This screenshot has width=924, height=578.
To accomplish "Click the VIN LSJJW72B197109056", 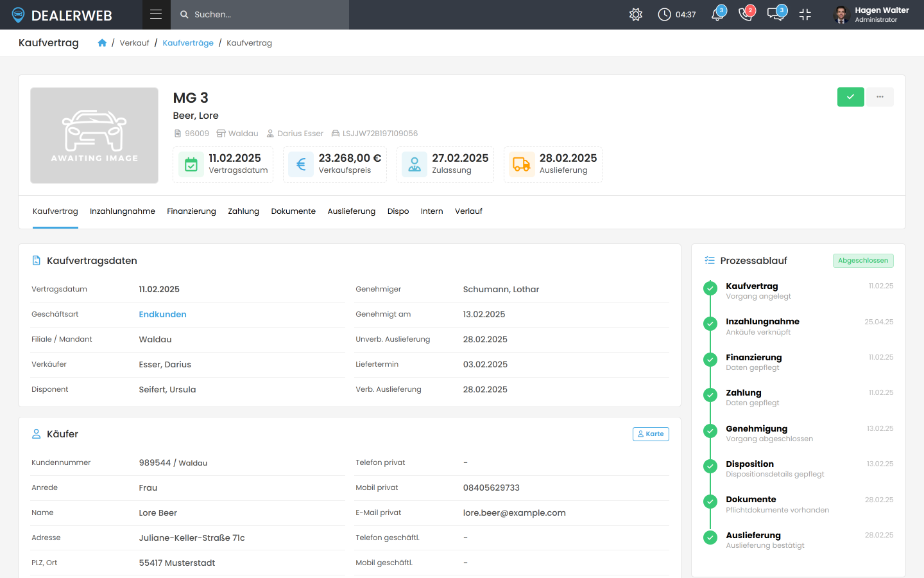I will tap(380, 134).
